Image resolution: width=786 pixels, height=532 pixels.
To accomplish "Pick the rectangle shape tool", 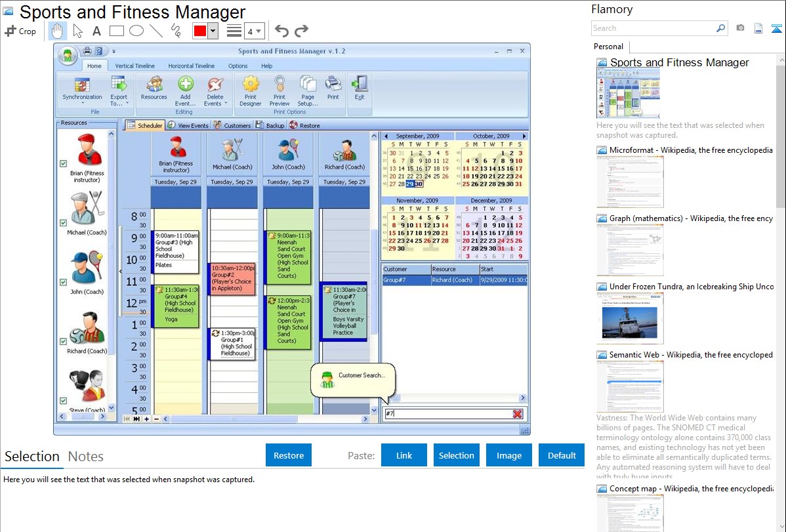I will [116, 31].
